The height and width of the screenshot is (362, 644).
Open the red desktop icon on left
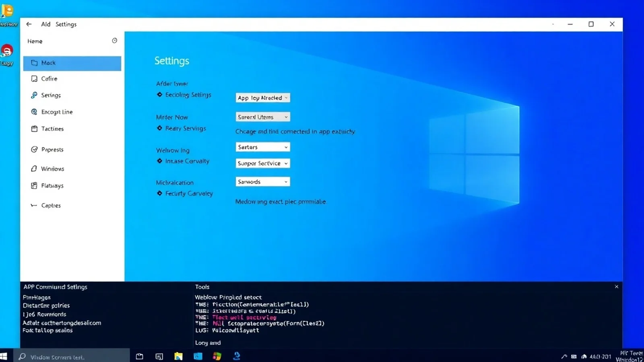pos(7,50)
